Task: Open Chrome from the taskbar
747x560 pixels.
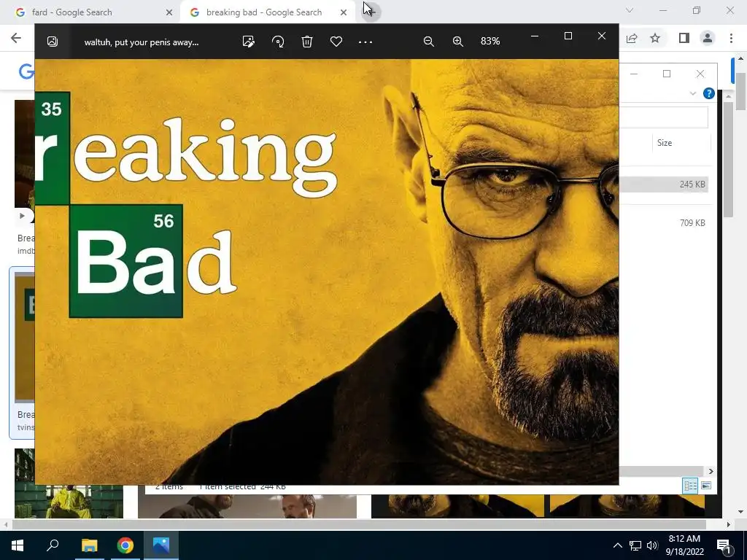Action: (x=125, y=545)
